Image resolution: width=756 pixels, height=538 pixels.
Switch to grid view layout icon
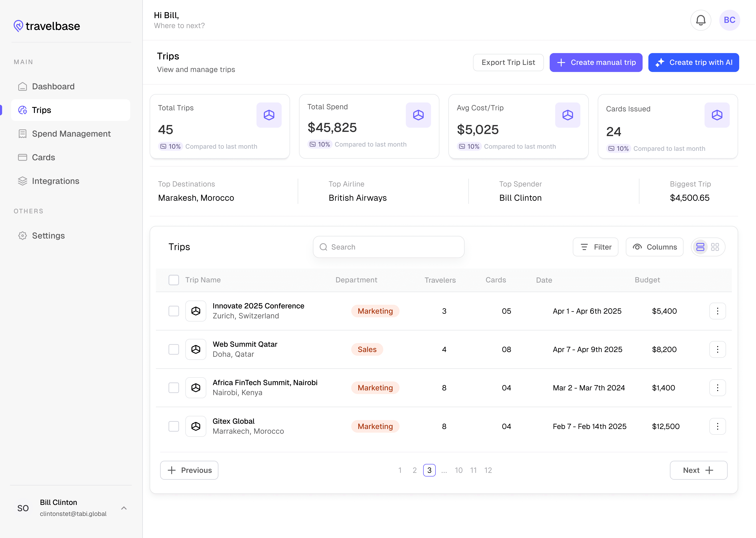tap(715, 247)
